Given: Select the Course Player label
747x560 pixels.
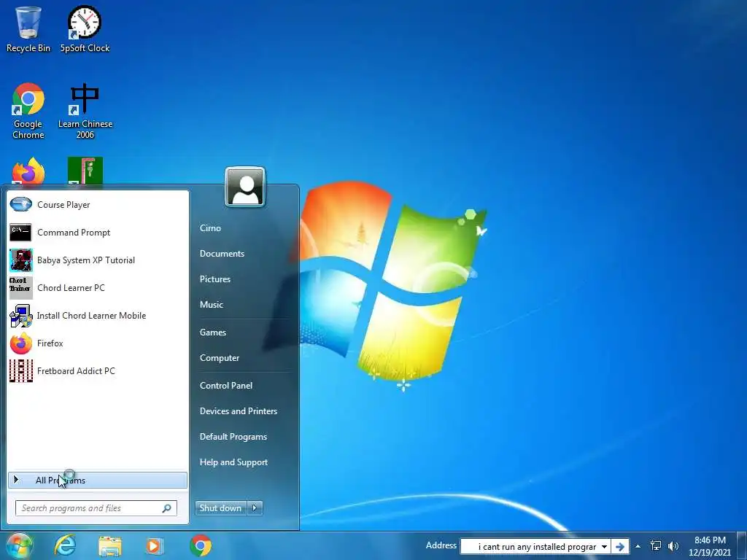Looking at the screenshot, I should [x=64, y=205].
